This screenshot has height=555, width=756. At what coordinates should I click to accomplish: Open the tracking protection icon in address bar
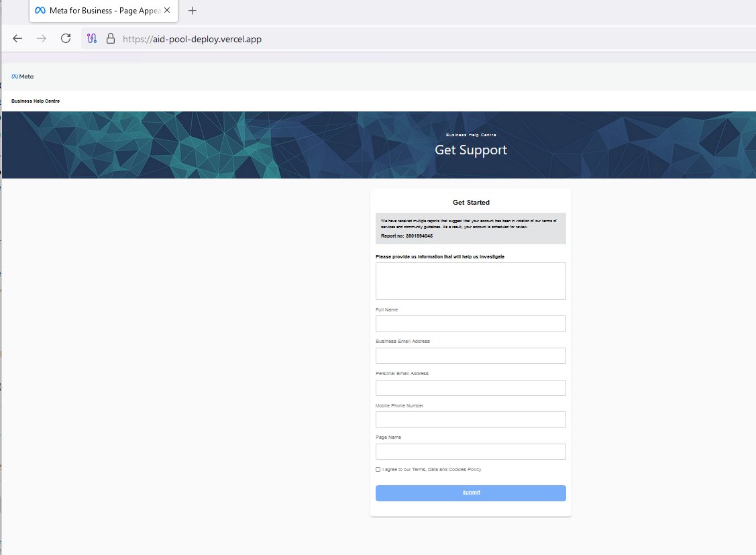92,38
